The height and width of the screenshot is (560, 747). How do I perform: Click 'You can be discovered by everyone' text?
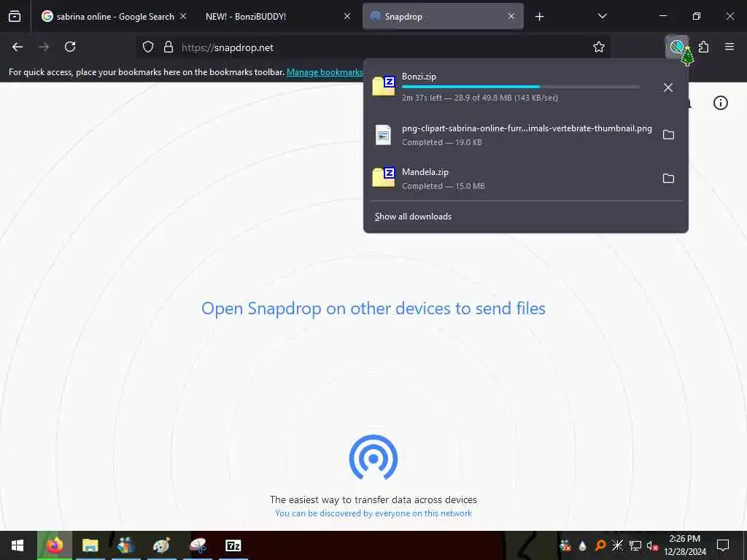[373, 513]
